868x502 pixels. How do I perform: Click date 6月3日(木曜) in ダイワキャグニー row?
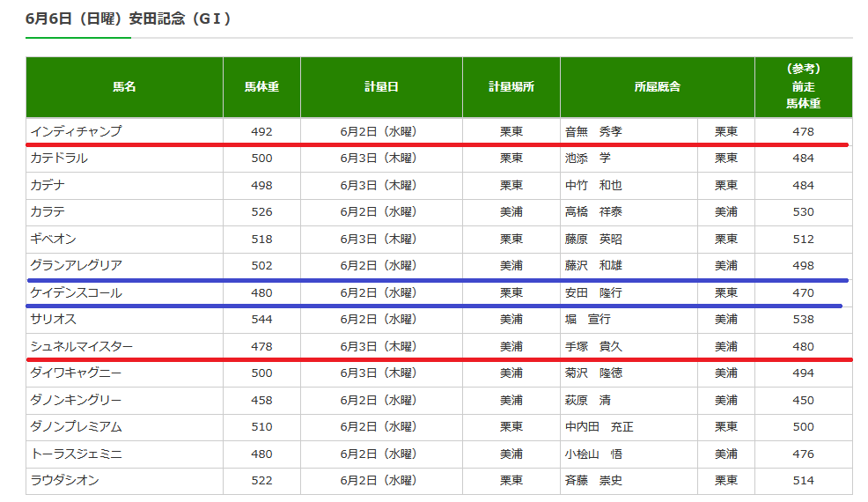click(x=379, y=373)
